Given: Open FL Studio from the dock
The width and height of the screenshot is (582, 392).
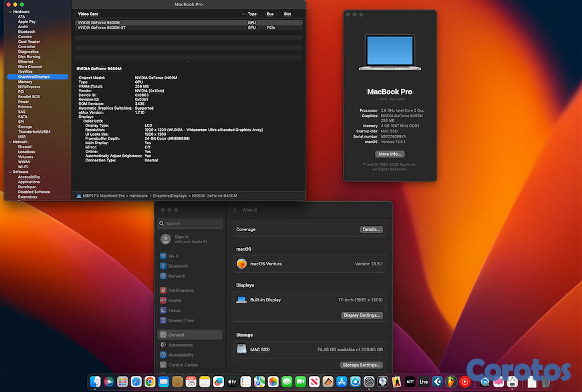Looking at the screenshot, I should (451, 382).
